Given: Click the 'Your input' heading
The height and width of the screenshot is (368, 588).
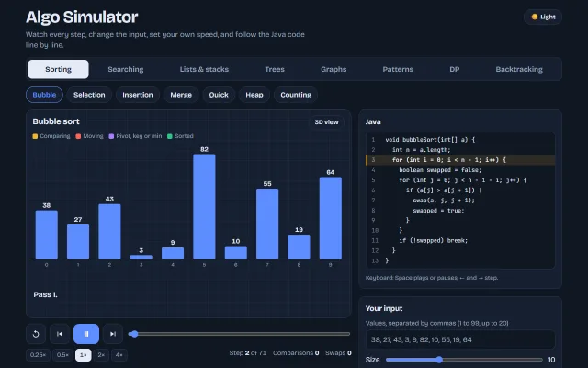Looking at the screenshot, I should 384,308.
